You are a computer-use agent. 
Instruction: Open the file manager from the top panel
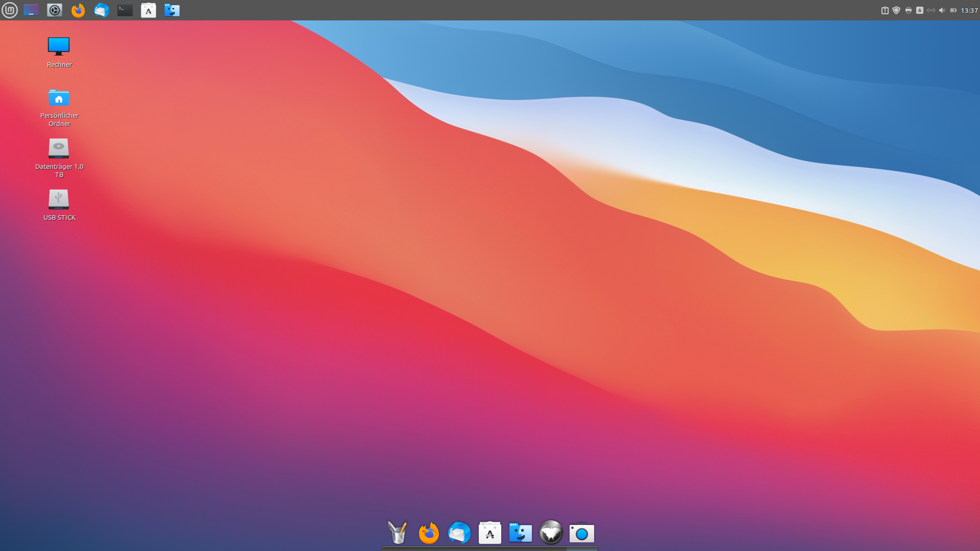[172, 10]
